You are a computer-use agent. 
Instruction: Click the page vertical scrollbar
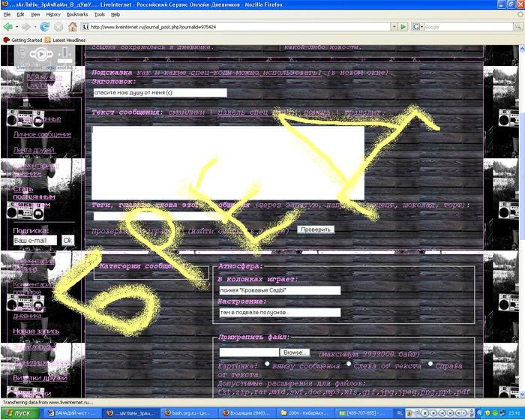point(522,221)
